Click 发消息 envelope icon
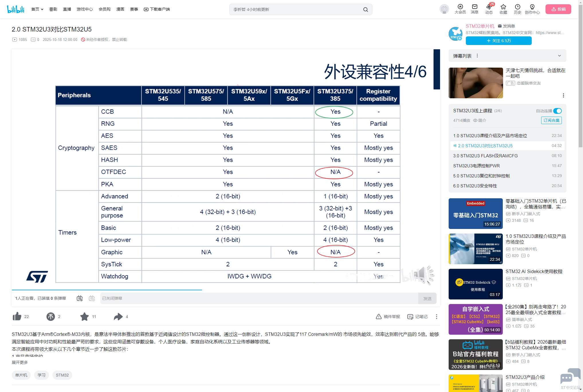 [x=500, y=26]
